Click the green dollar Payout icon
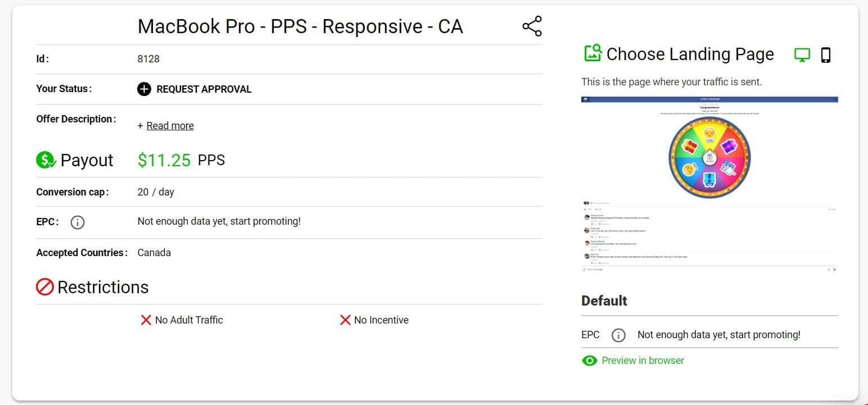Screen dimensions: 868x405 (46, 160)
